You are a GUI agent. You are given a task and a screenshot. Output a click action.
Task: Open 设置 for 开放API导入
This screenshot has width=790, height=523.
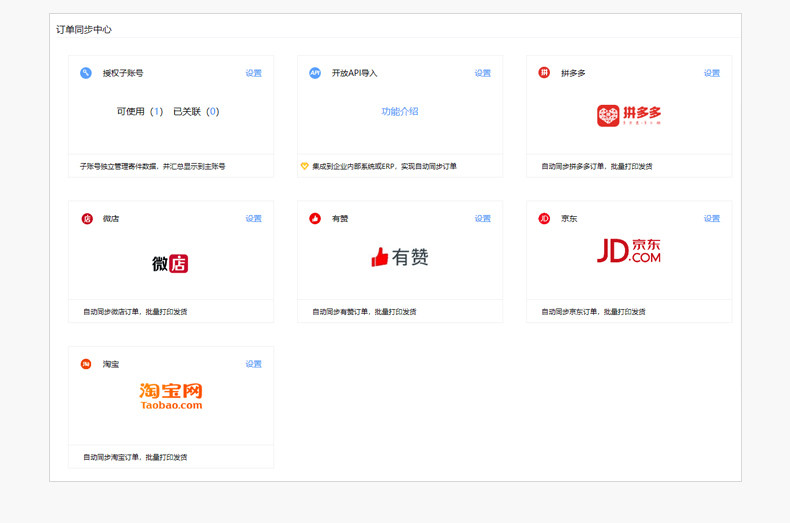click(x=483, y=73)
